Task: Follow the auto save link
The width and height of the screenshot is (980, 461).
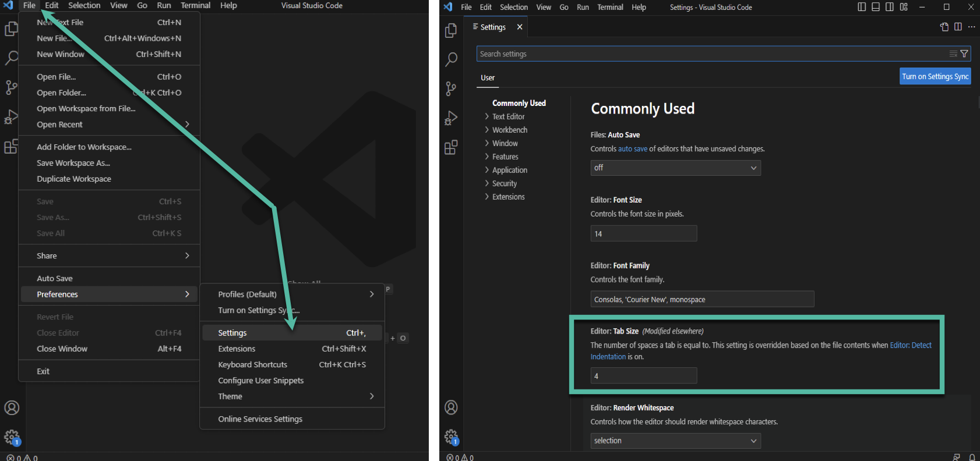Action: pyautogui.click(x=633, y=149)
